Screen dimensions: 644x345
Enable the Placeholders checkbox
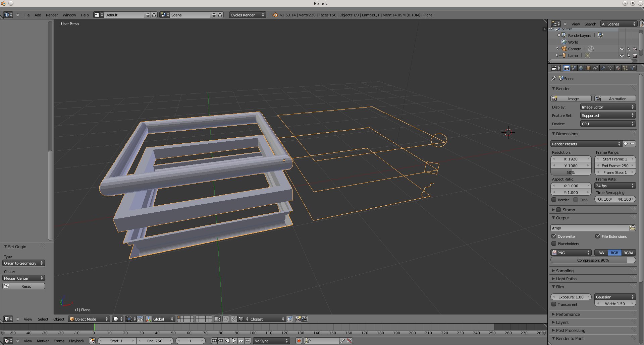point(554,244)
